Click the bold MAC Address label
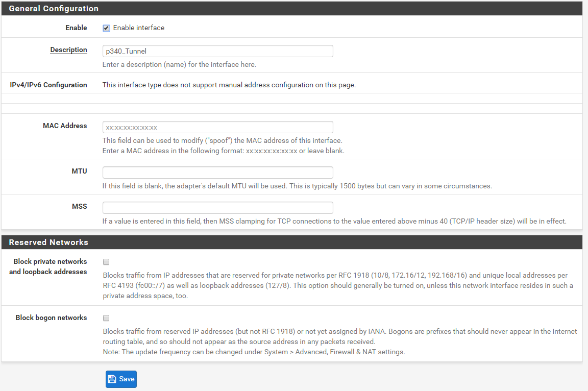 click(x=65, y=126)
